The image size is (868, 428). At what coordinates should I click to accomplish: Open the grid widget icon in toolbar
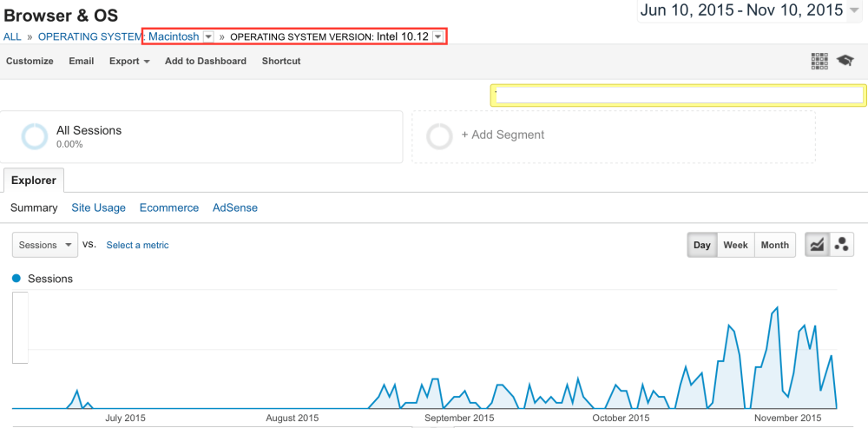coord(819,61)
